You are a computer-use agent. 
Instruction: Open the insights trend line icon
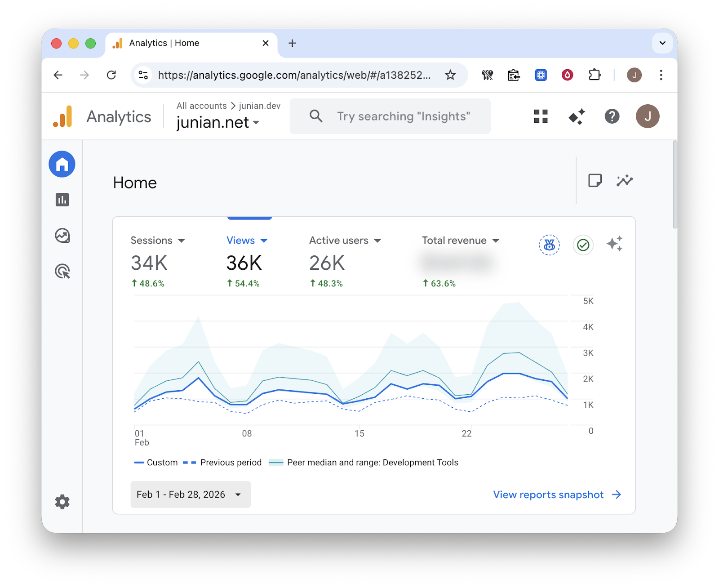625,181
